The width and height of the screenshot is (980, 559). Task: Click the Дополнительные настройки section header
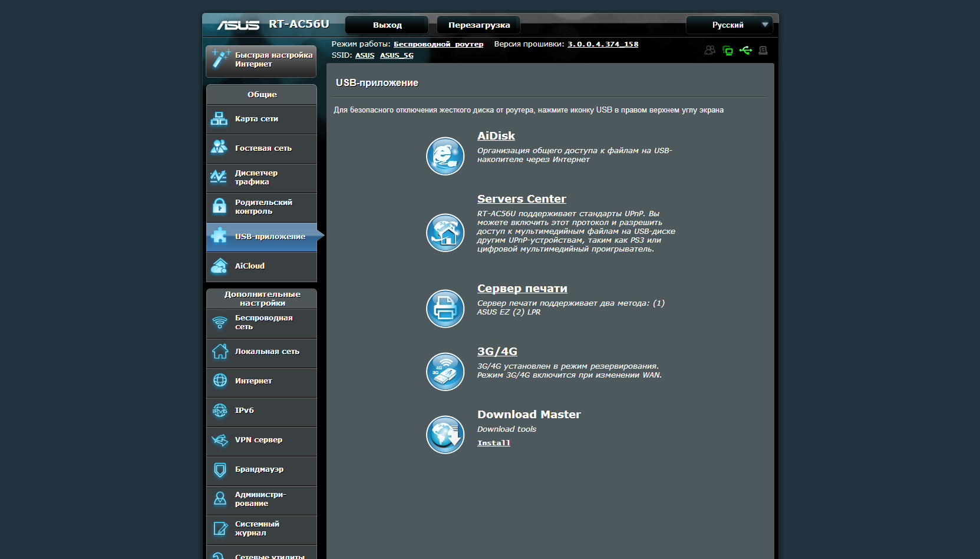click(262, 299)
